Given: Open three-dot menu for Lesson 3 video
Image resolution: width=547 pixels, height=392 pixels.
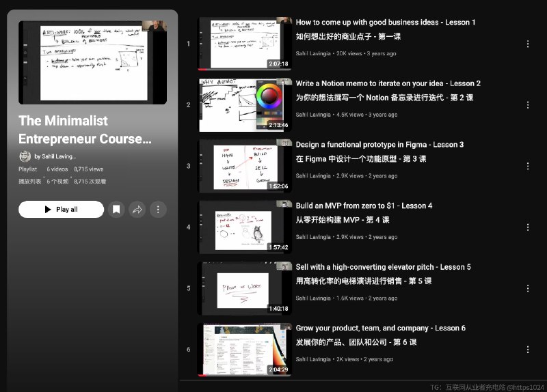Looking at the screenshot, I should point(527,166).
